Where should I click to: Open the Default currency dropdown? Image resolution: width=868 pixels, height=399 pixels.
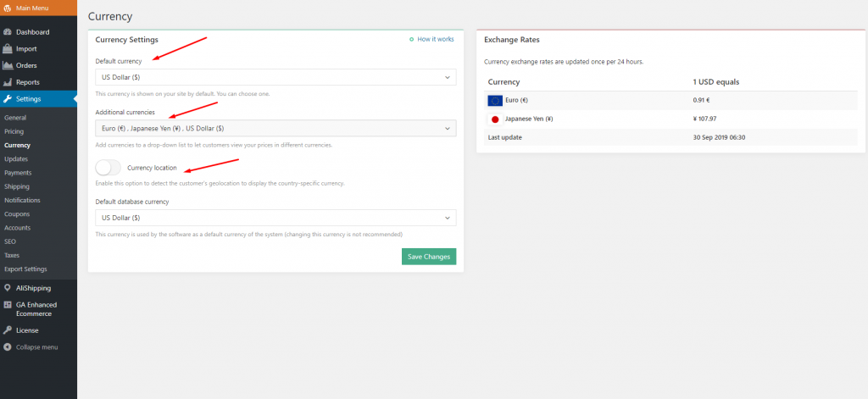tap(275, 78)
